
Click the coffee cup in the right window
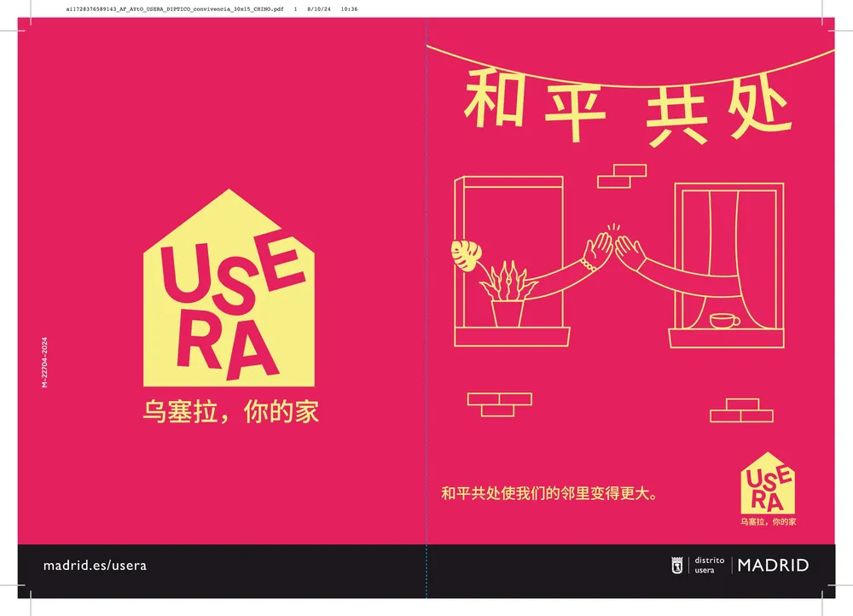point(725,321)
